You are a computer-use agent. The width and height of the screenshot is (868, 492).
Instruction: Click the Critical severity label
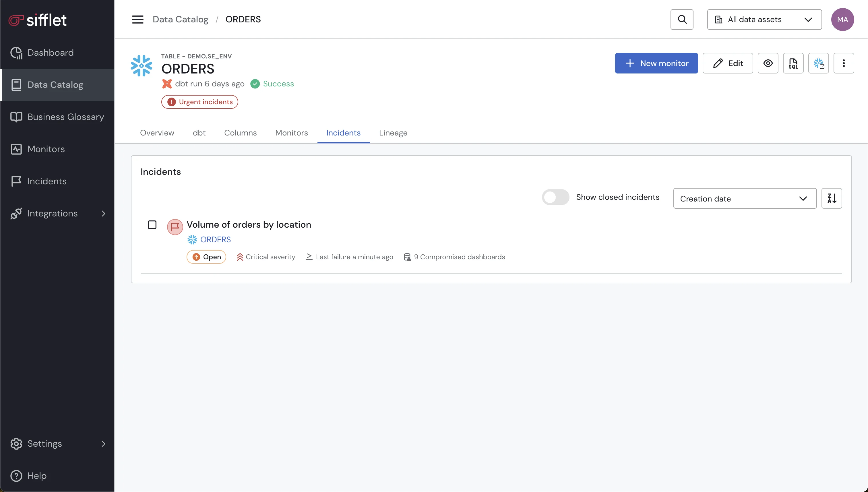coord(270,257)
